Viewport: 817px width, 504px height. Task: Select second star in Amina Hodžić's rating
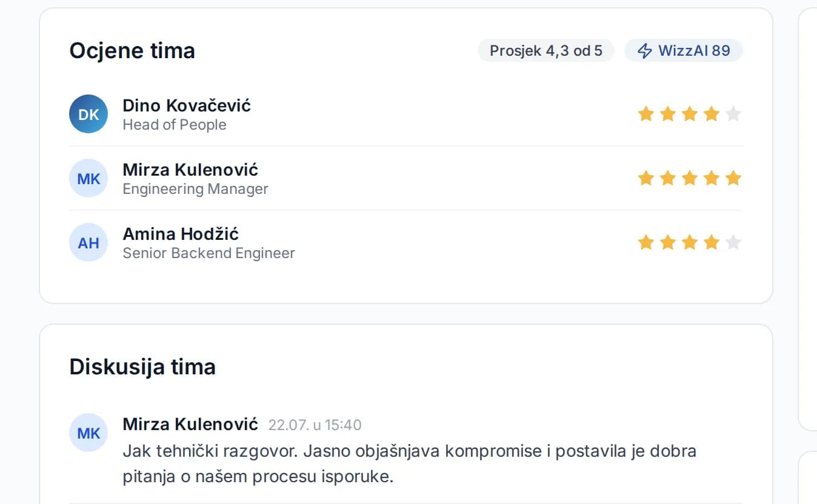[x=668, y=242]
